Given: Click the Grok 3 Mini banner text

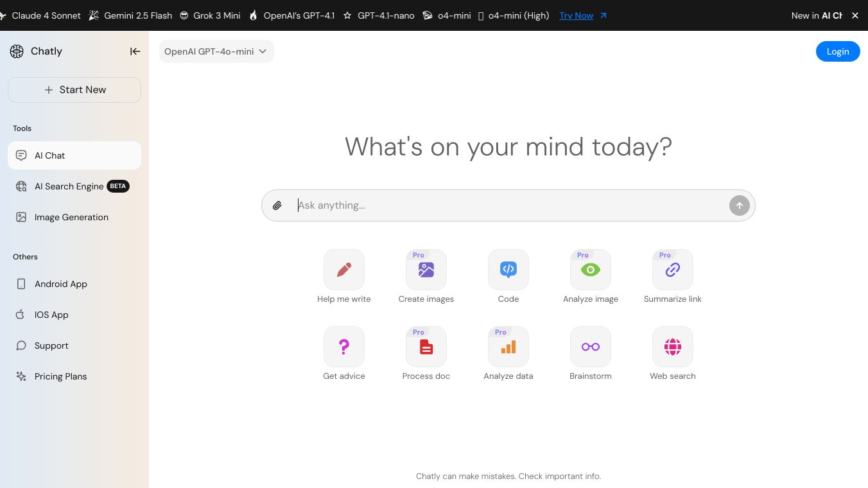Looking at the screenshot, I should pos(217,15).
